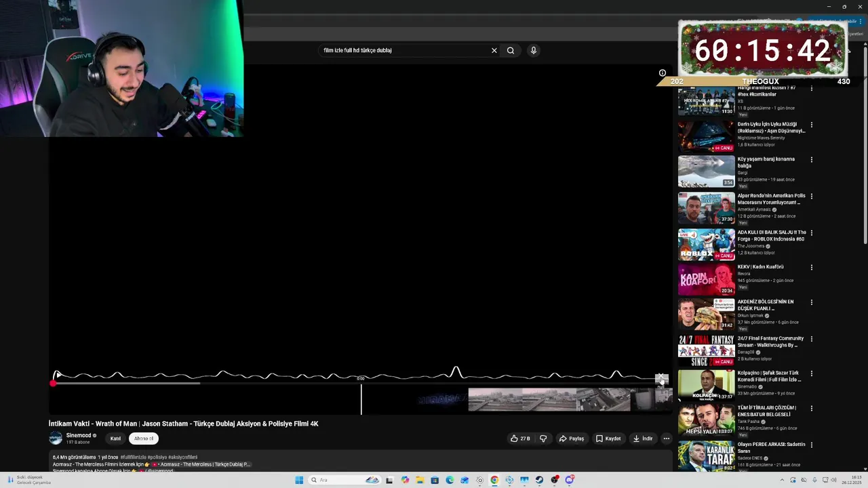Open options menu for KEKV video
This screenshot has width=868, height=488.
click(x=811, y=268)
